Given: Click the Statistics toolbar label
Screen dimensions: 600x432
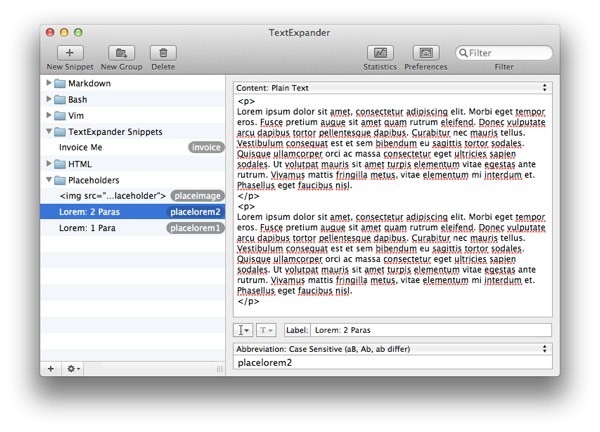Looking at the screenshot, I should (380, 67).
